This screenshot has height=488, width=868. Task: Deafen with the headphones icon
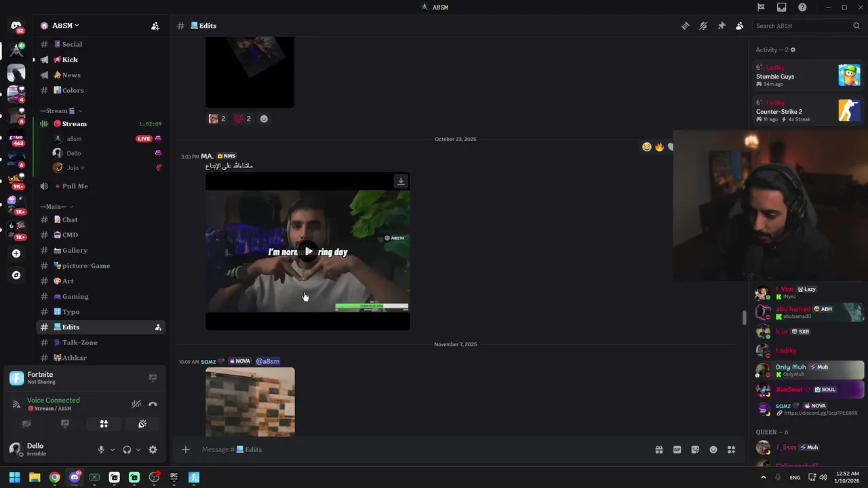pos(127,449)
